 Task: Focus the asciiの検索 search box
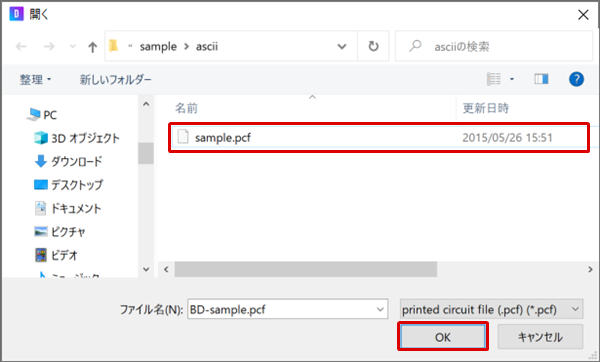pyautogui.click(x=494, y=46)
